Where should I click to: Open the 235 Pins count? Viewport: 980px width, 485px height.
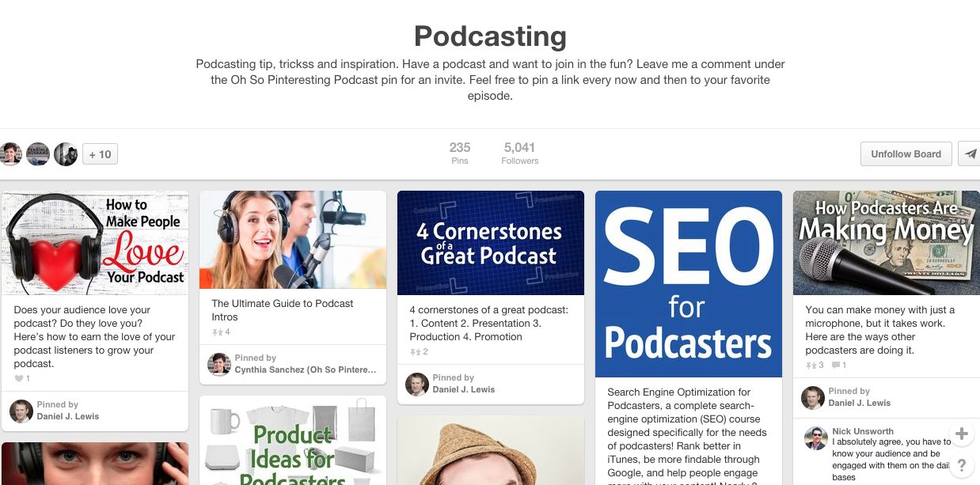click(x=460, y=153)
